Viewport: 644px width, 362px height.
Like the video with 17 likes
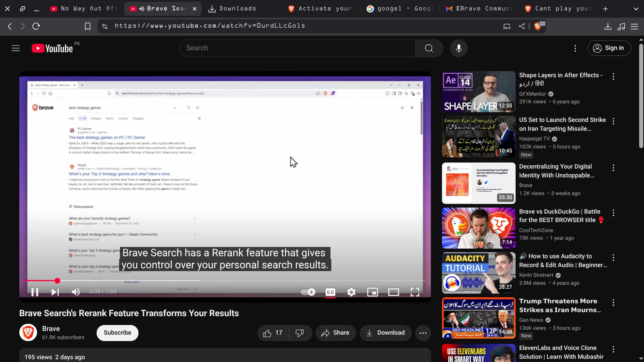(x=273, y=333)
